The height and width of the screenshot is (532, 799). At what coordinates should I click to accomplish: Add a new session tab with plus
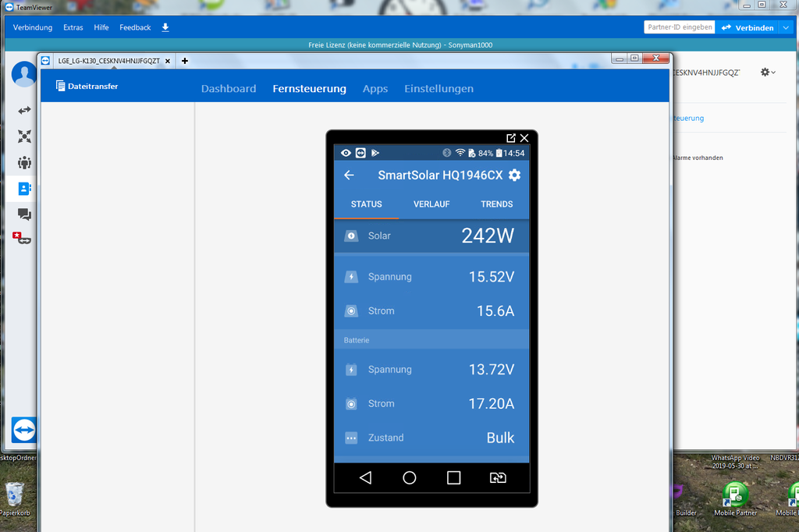[184, 61]
